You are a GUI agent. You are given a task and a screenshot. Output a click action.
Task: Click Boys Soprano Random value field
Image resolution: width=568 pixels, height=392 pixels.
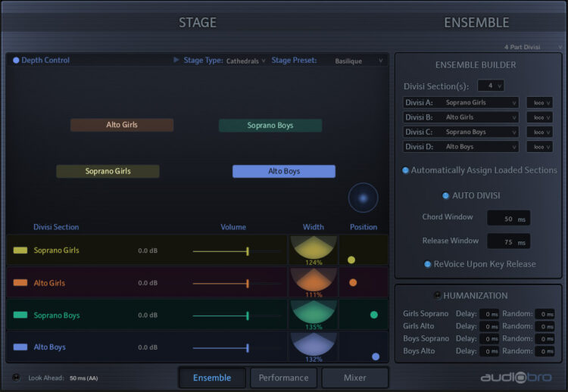click(x=545, y=339)
